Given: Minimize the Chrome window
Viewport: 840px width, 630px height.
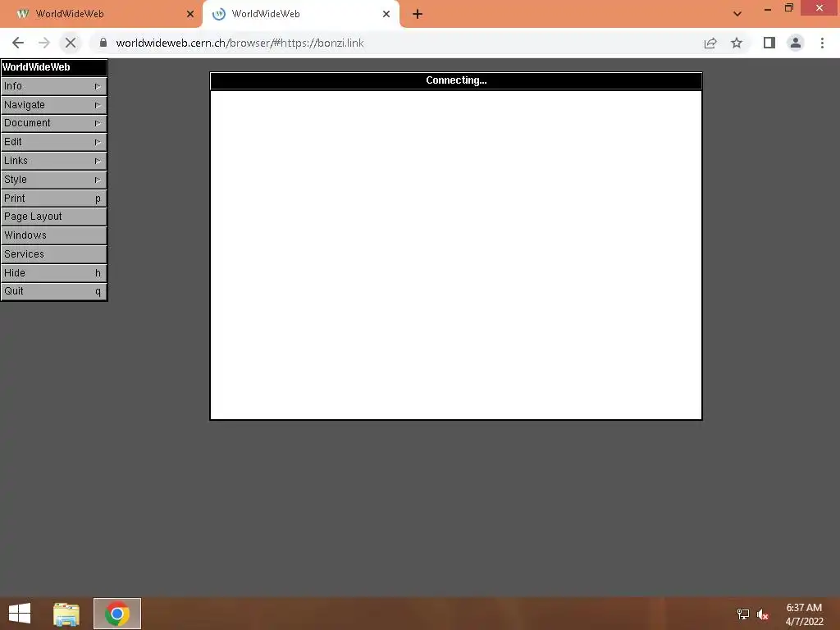Looking at the screenshot, I should (768, 8).
